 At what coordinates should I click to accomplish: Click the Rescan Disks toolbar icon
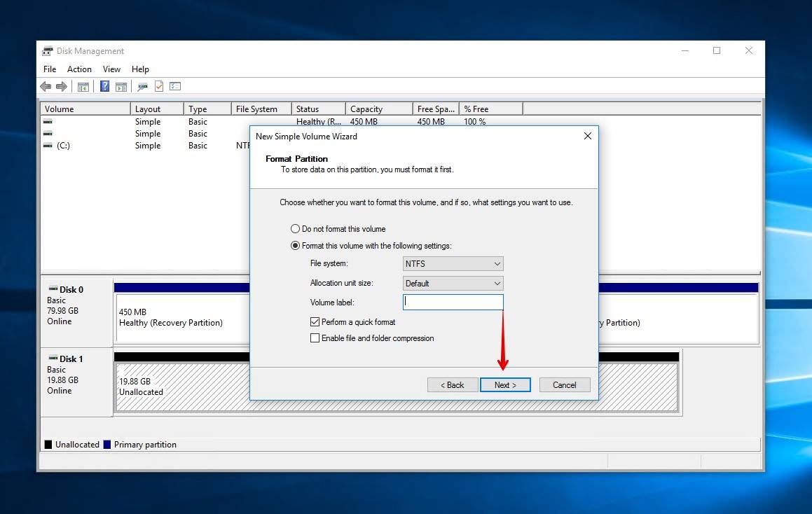click(143, 86)
